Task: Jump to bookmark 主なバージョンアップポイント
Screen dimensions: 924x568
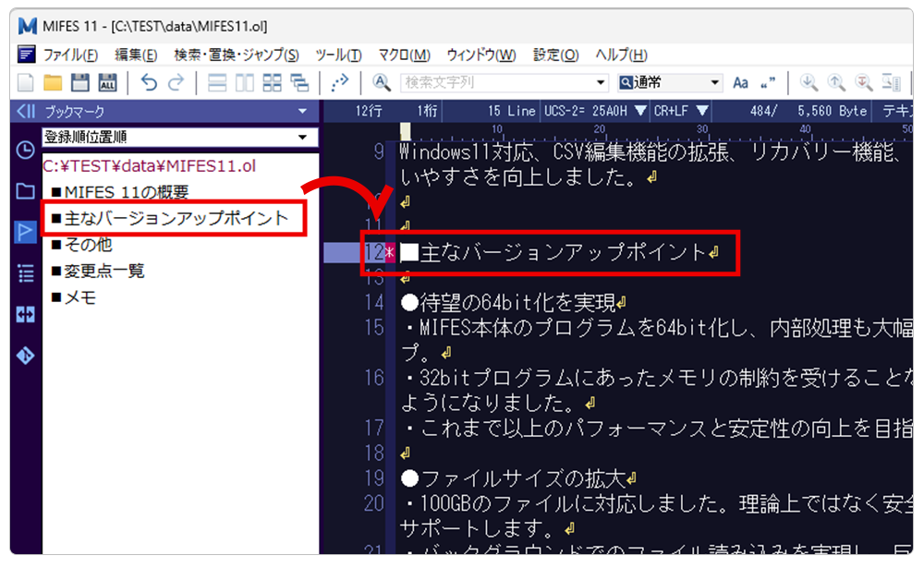Action: (x=176, y=219)
